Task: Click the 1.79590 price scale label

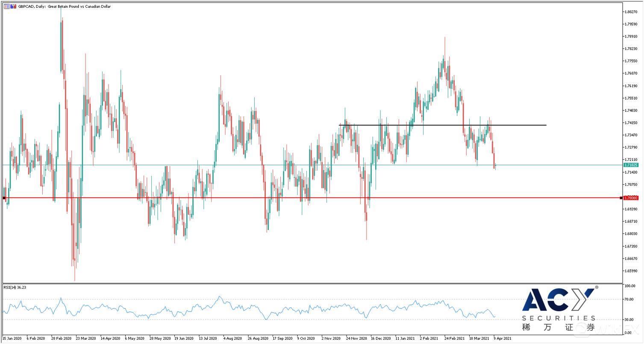Action: [631, 24]
